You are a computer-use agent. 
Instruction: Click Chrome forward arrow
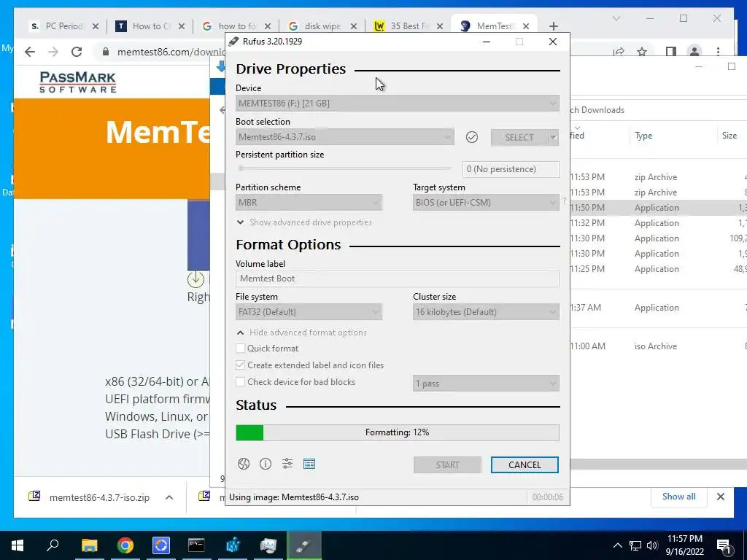[x=53, y=52]
